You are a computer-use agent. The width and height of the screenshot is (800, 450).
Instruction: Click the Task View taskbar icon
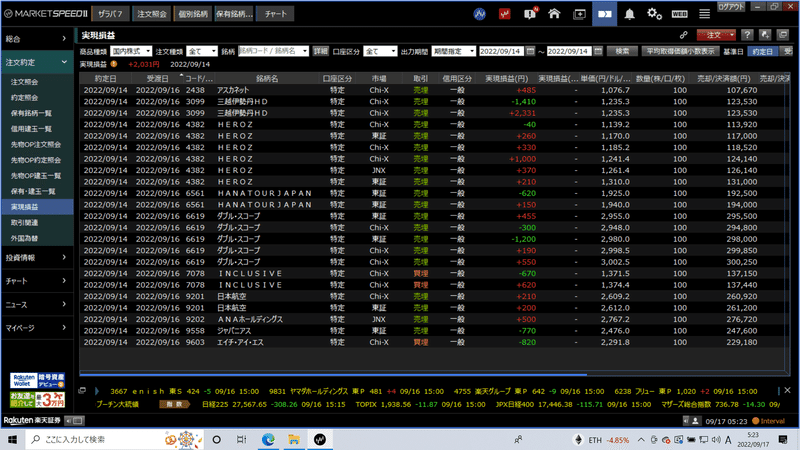pyautogui.click(x=242, y=439)
